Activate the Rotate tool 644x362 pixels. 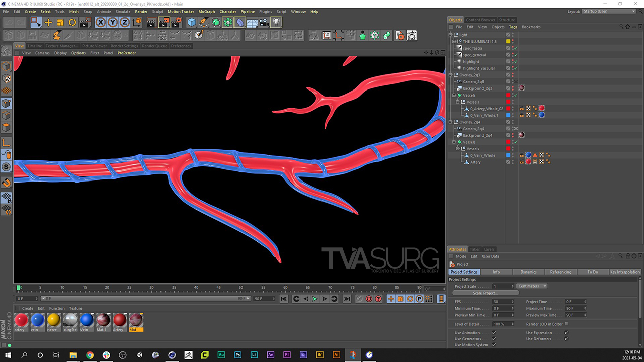(72, 22)
